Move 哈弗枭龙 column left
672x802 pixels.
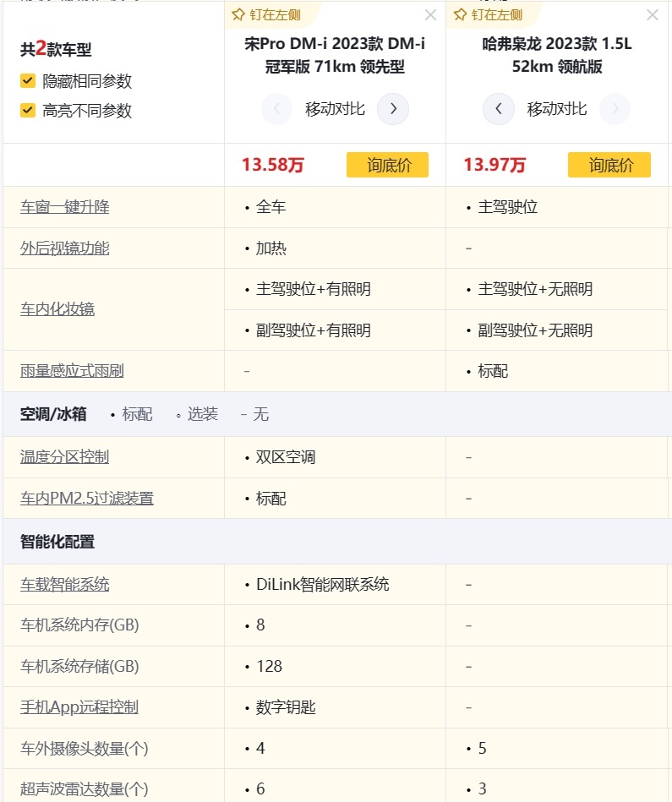click(499, 108)
